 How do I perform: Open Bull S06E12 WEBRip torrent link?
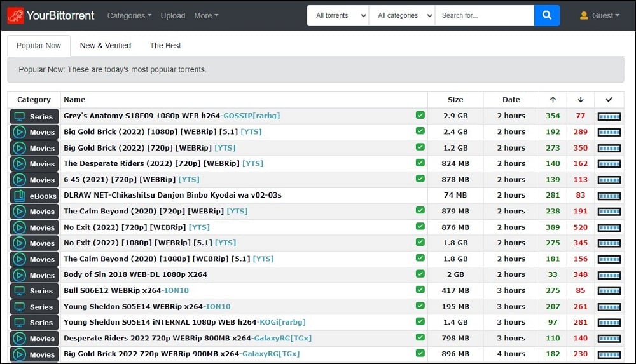coord(126,291)
